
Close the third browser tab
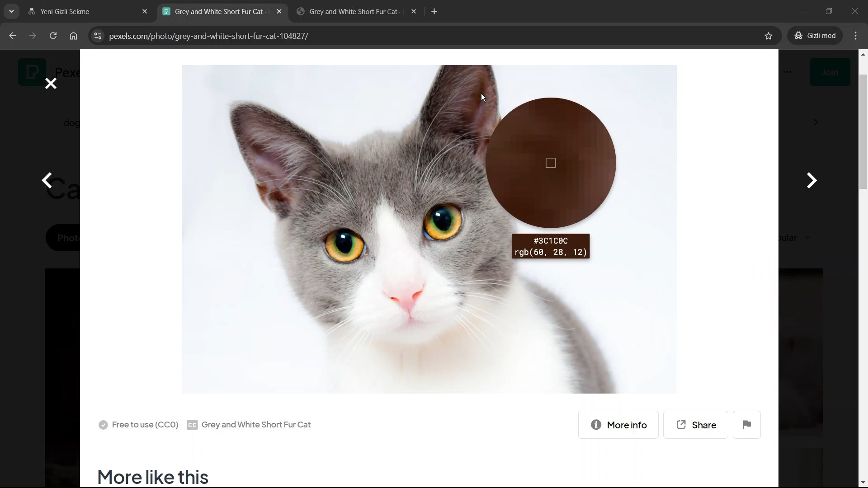[413, 12]
